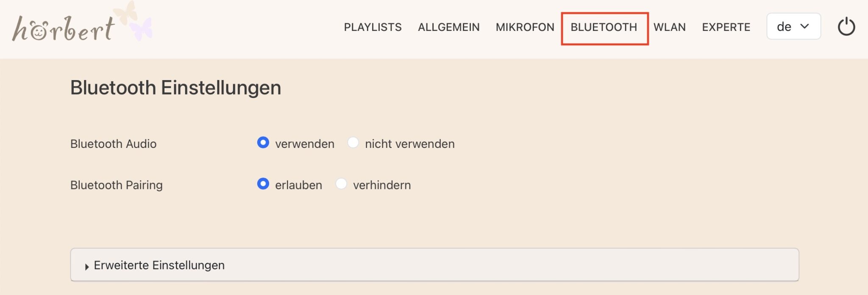Open the WLAN settings tab
868x295 pixels.
coord(669,27)
